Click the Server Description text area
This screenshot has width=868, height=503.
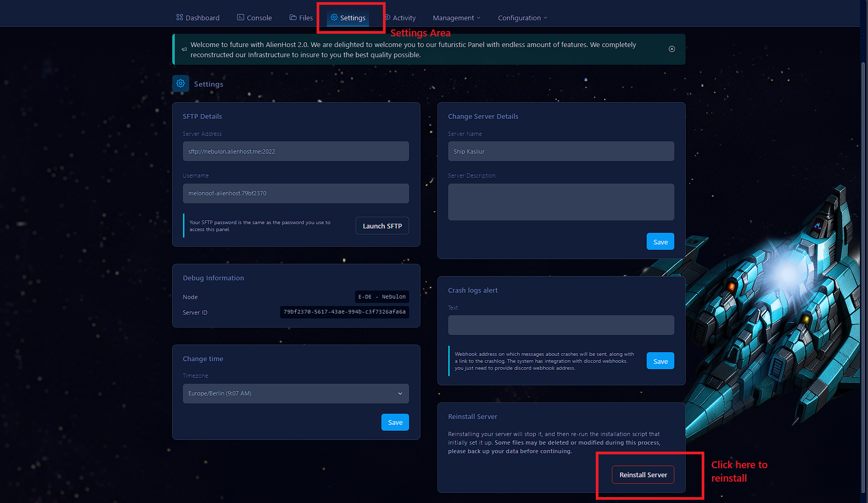561,202
